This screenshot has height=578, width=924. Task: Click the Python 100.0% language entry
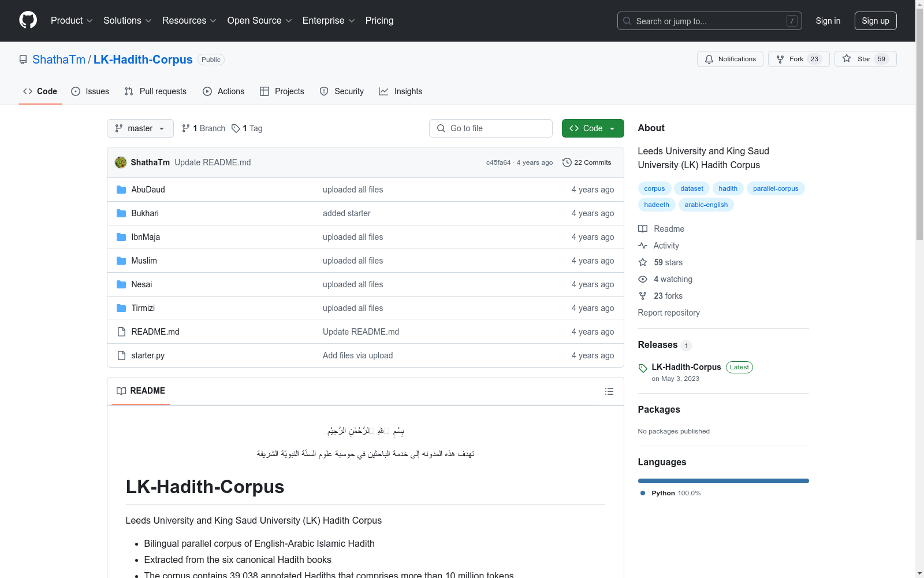[670, 493]
